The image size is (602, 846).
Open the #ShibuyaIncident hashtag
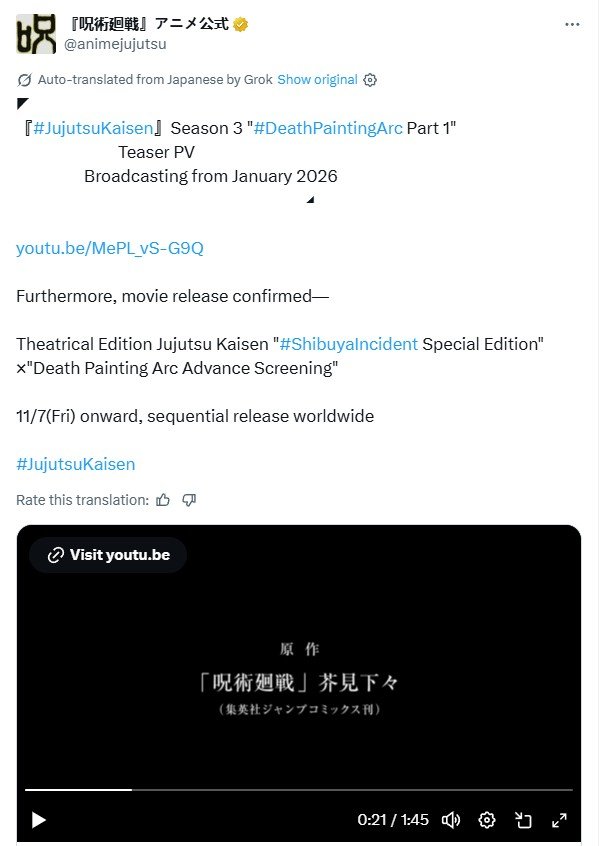click(x=348, y=344)
